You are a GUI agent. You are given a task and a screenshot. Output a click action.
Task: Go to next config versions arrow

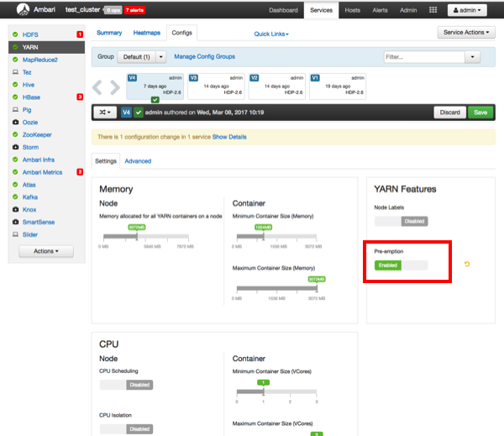click(115, 87)
